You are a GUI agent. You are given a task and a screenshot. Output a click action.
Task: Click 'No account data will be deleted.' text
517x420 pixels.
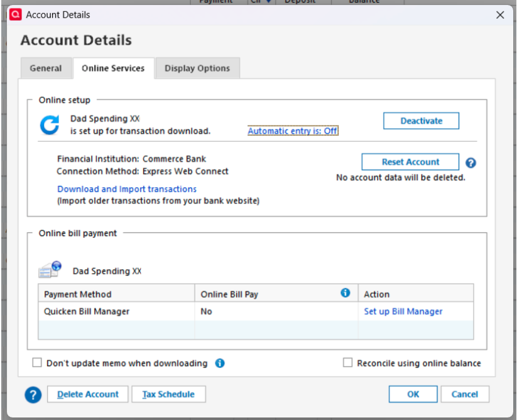401,178
